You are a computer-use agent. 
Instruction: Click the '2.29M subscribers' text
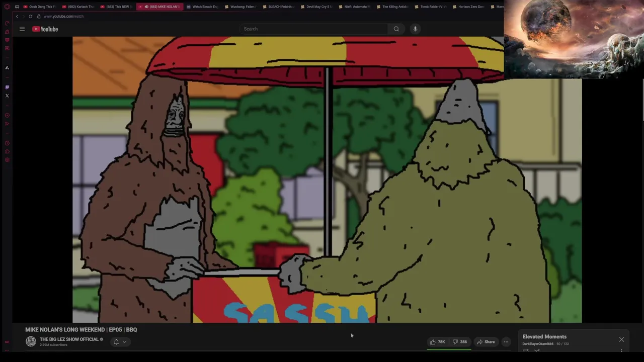53,345
